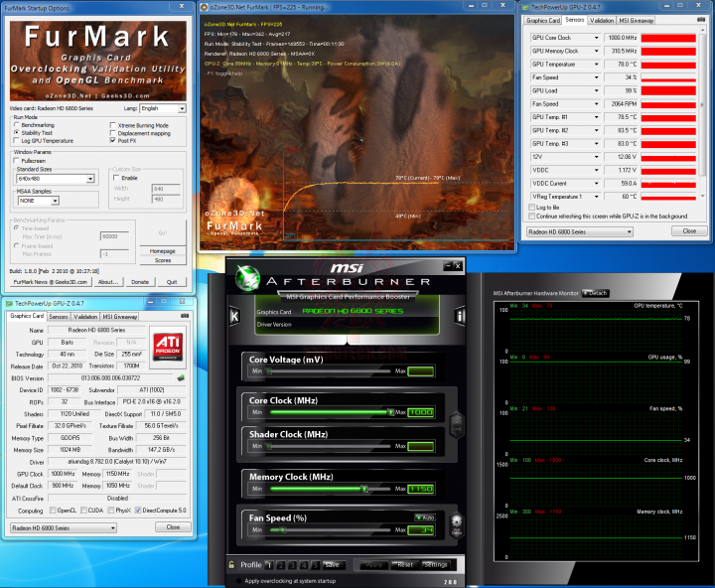Open MSI Giveaway tab in the GPU-Z Graphics Card window
715x588 pixels.
pos(120,316)
